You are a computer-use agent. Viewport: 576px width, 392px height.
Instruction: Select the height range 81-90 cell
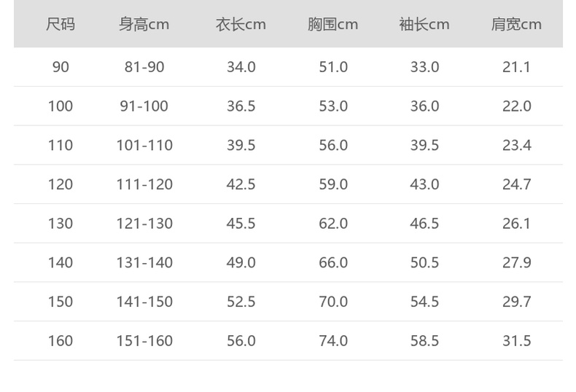click(144, 67)
